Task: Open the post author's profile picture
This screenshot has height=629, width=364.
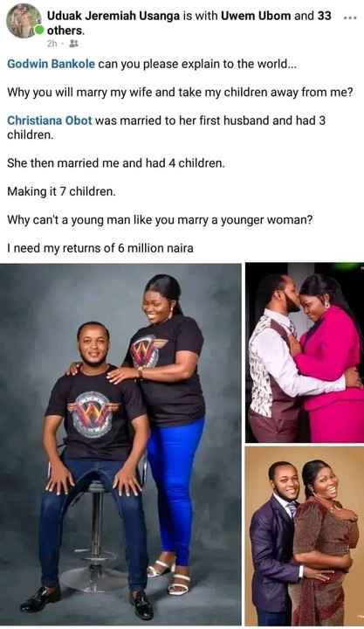Action: pyautogui.click(x=24, y=20)
